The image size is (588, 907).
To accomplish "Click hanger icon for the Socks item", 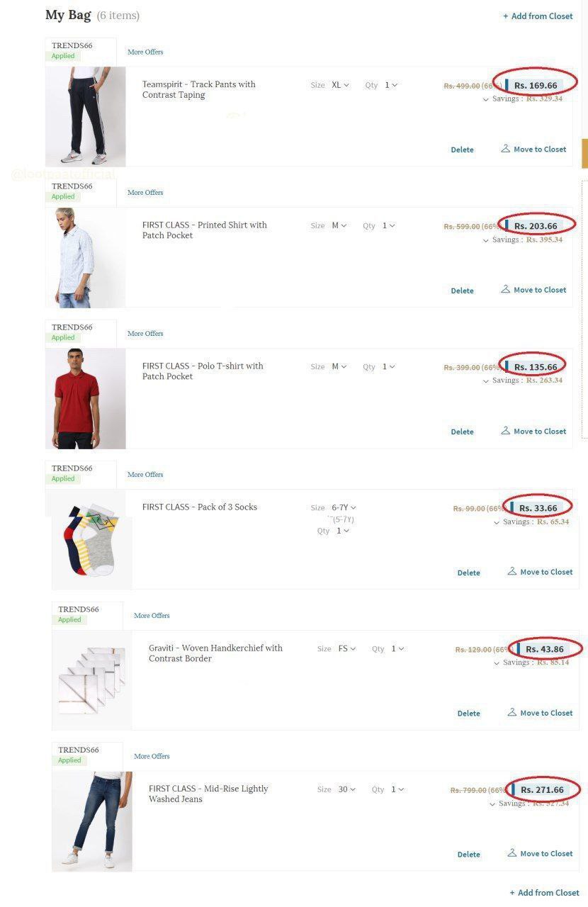I will click(511, 571).
